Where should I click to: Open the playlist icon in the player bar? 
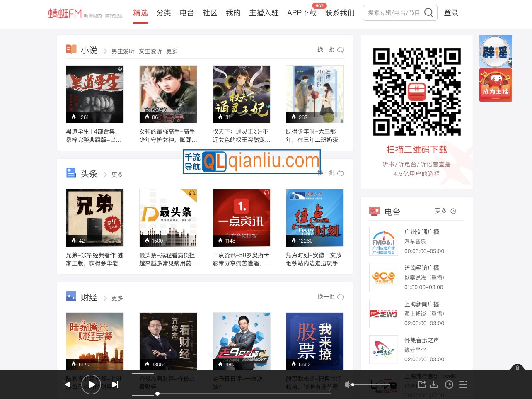(463, 384)
